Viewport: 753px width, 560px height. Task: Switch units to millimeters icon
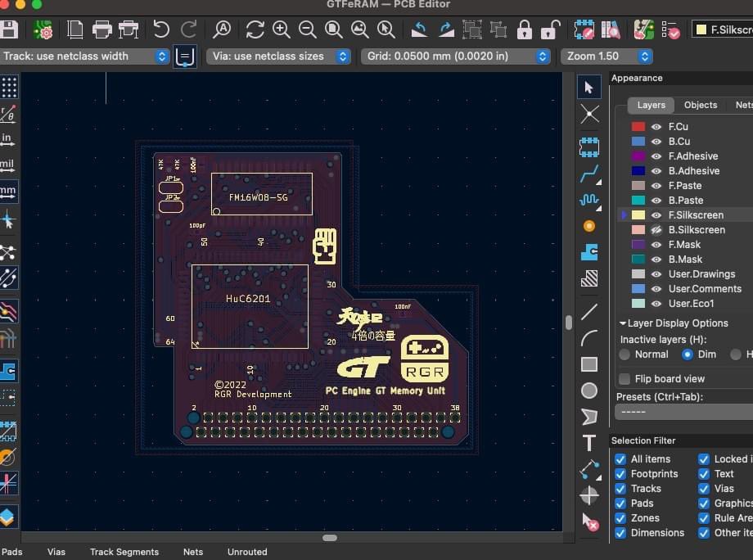click(8, 191)
